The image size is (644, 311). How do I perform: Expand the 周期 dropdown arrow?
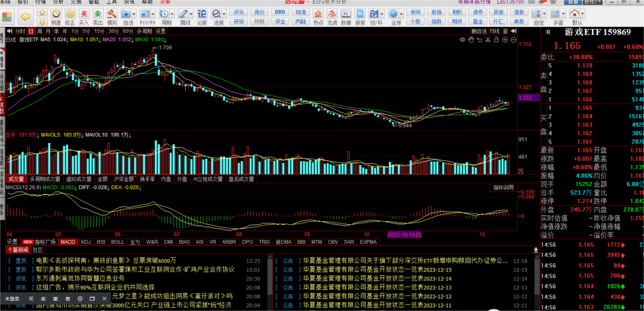(x=173, y=14)
